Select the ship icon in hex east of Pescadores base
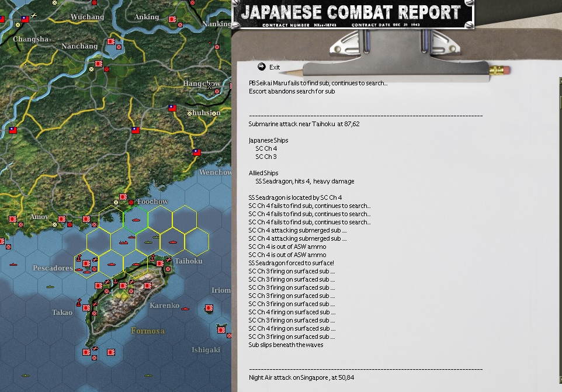This screenshot has width=562, height=392. point(111,265)
